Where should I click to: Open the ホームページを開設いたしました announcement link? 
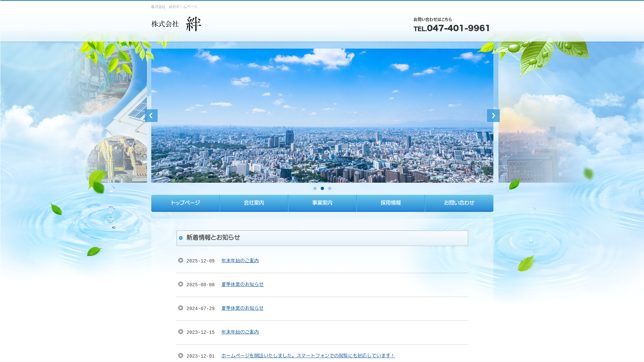tap(308, 356)
